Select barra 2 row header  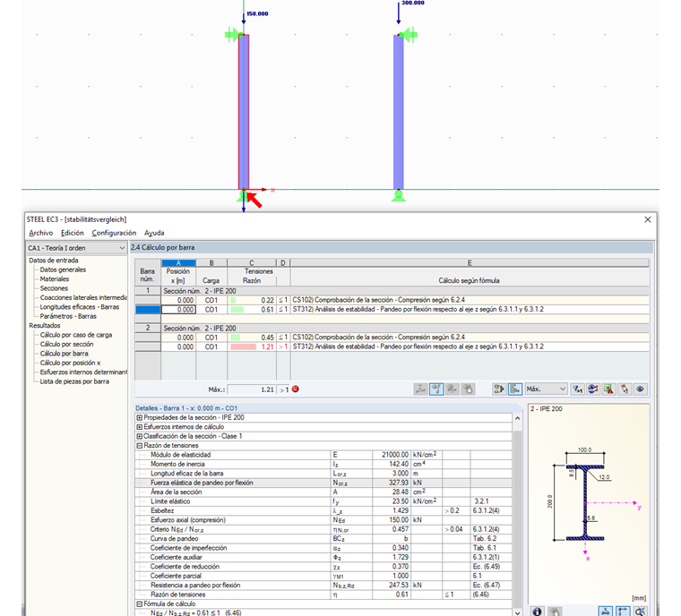point(148,329)
